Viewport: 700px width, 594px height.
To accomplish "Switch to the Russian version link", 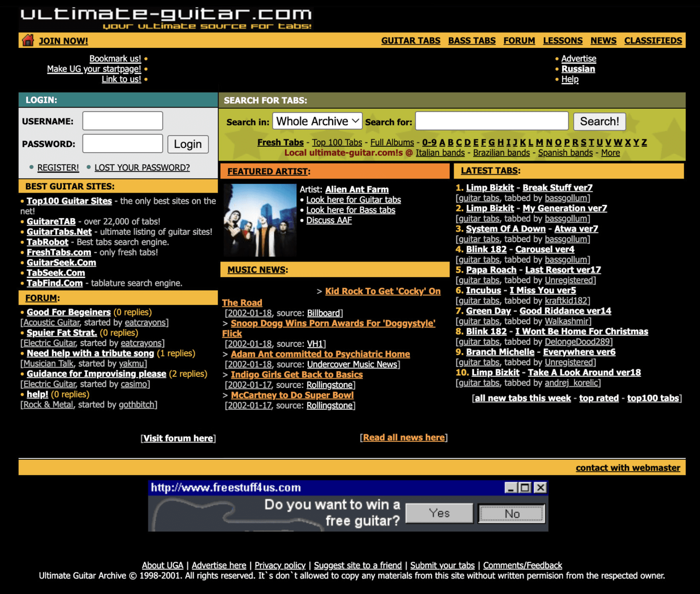I will tap(578, 69).
